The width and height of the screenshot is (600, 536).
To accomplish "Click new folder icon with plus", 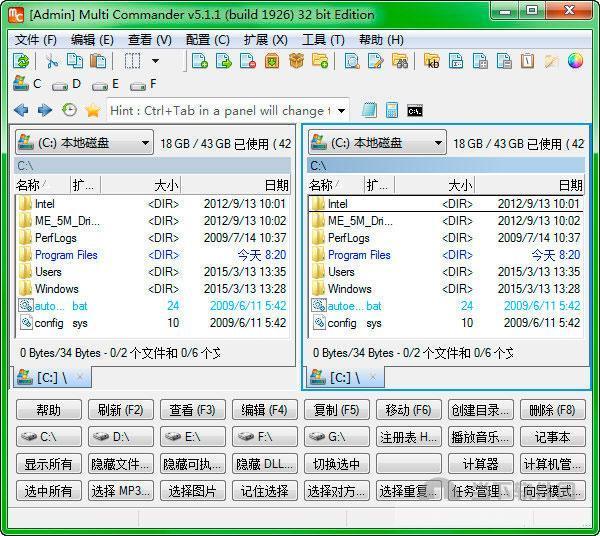I will point(320,61).
